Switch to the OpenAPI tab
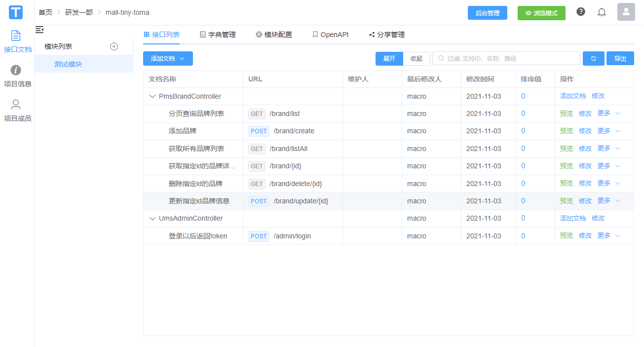Viewport: 644px width, 347px height. 330,35
